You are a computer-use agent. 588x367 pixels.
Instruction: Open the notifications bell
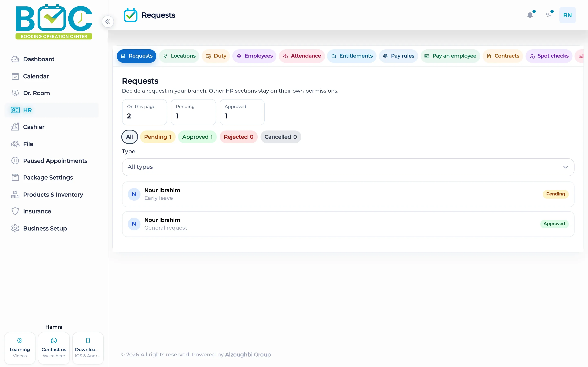[530, 15]
